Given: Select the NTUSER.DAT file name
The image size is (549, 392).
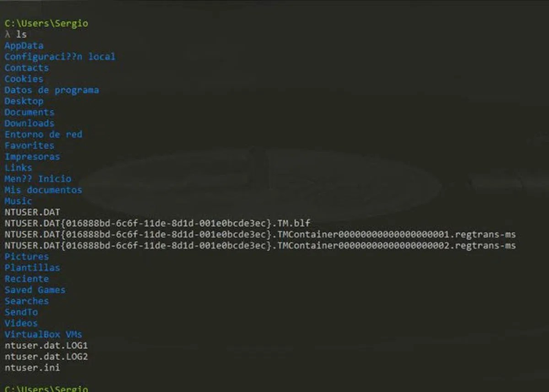Looking at the screenshot, I should coord(32,212).
